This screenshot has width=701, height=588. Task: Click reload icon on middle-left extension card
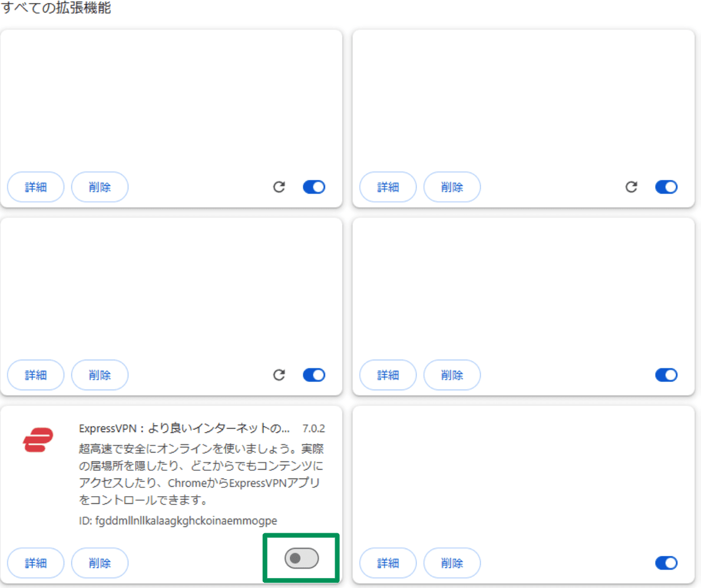(279, 375)
